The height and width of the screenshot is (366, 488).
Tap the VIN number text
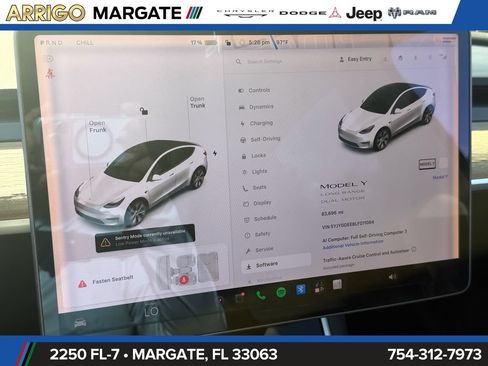(x=348, y=225)
